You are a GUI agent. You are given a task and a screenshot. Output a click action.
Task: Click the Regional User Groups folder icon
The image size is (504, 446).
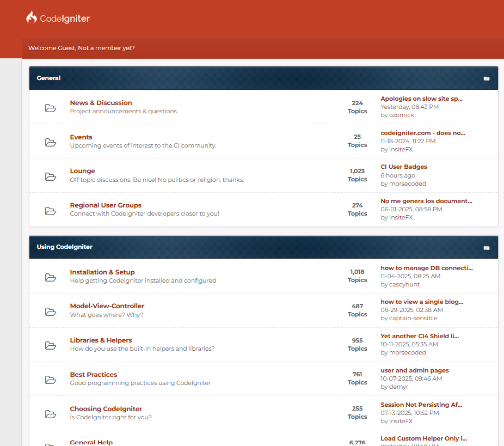point(51,211)
